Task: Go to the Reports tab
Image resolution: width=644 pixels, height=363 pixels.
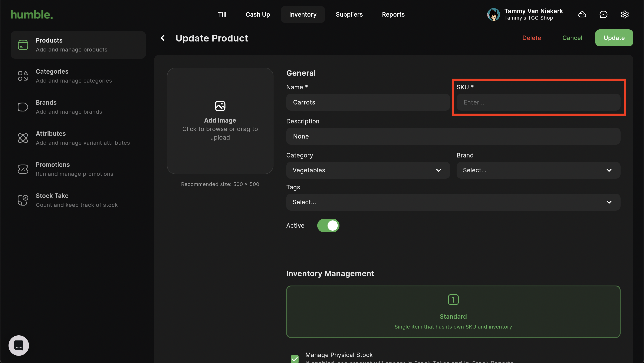Action: 393,14
